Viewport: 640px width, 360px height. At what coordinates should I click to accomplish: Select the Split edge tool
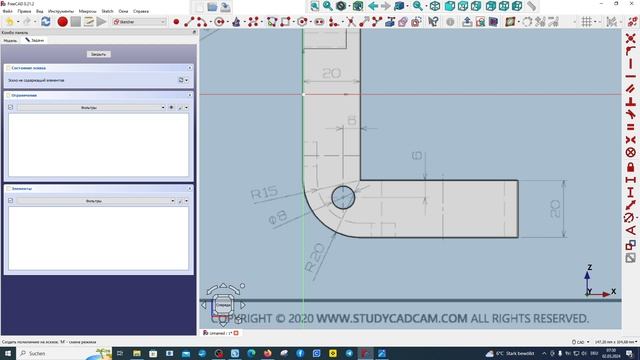tap(377, 22)
